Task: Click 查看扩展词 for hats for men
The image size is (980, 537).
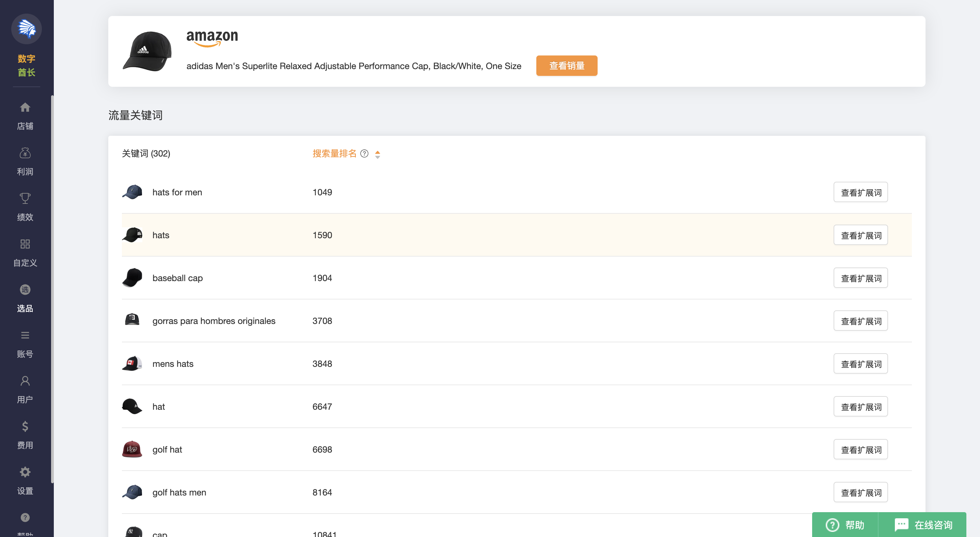Action: pos(860,192)
